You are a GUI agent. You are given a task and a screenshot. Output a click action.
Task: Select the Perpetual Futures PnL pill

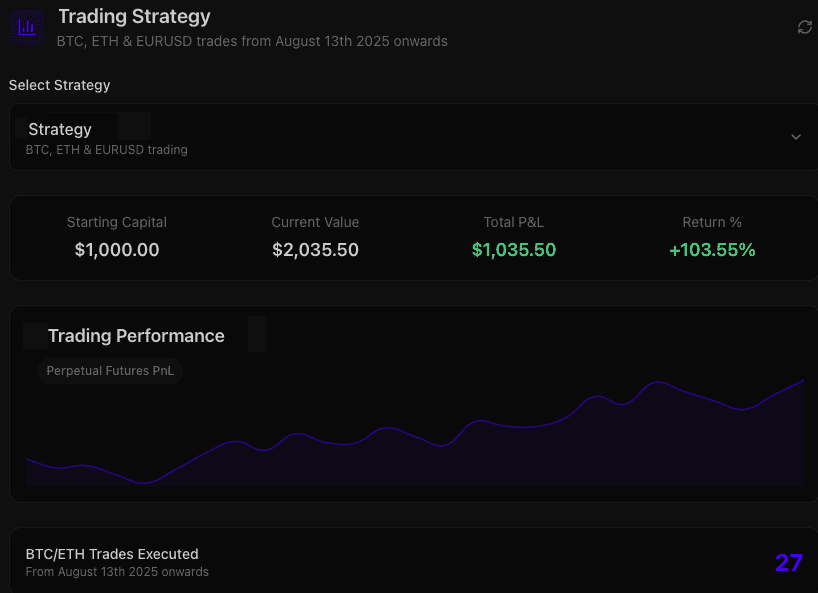point(110,371)
